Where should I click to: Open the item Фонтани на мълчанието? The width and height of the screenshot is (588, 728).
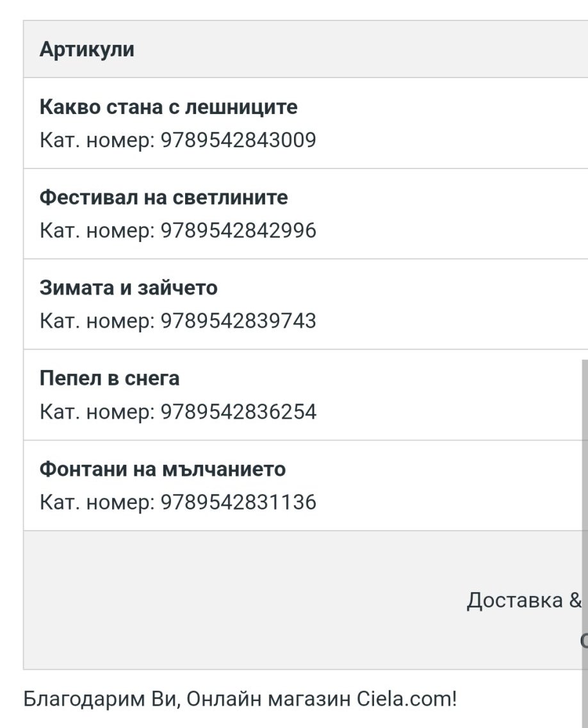(x=163, y=469)
